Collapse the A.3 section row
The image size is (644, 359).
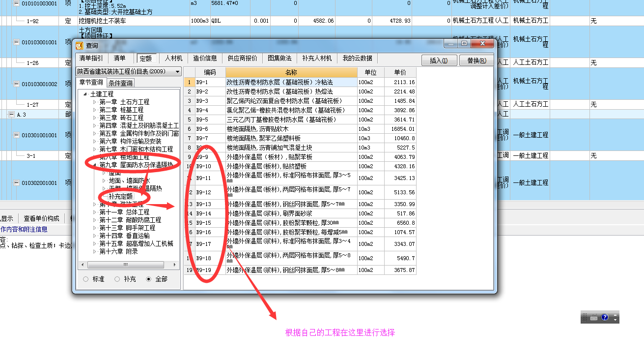[11, 115]
